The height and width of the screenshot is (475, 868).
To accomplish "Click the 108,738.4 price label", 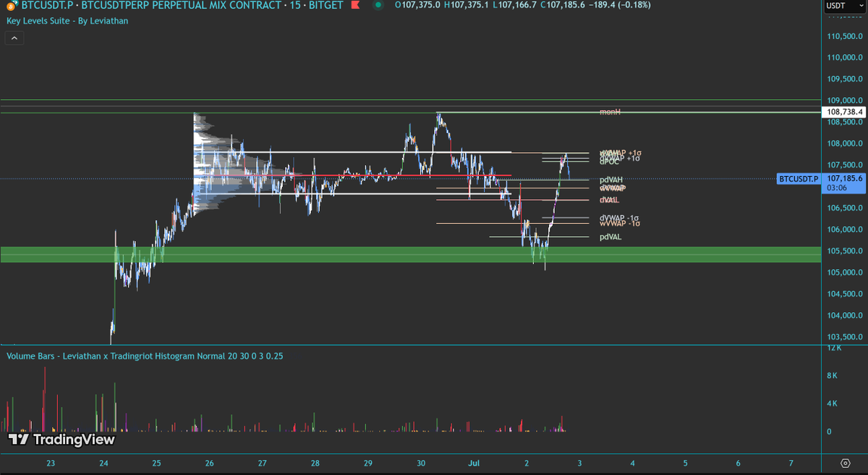I will (x=843, y=112).
